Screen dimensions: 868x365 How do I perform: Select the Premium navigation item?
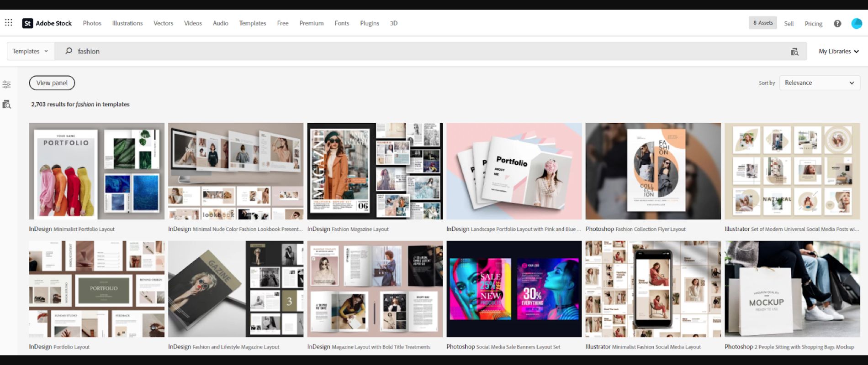click(x=311, y=23)
